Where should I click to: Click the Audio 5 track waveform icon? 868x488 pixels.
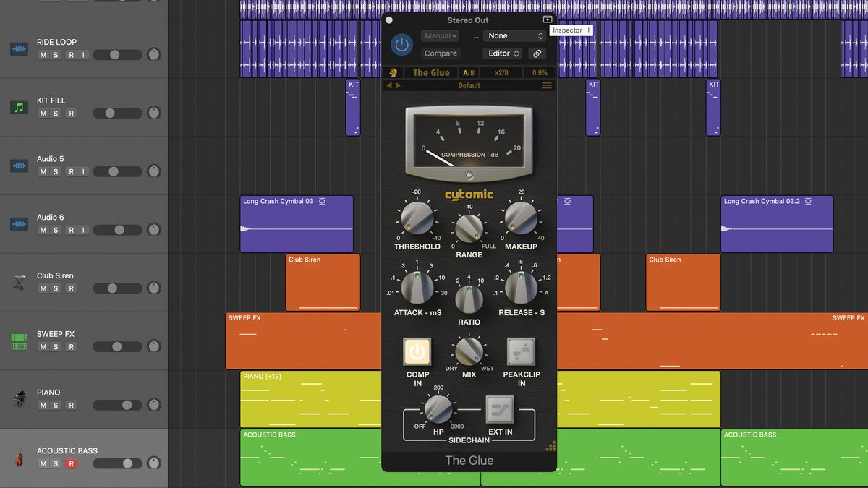pyautogui.click(x=19, y=166)
